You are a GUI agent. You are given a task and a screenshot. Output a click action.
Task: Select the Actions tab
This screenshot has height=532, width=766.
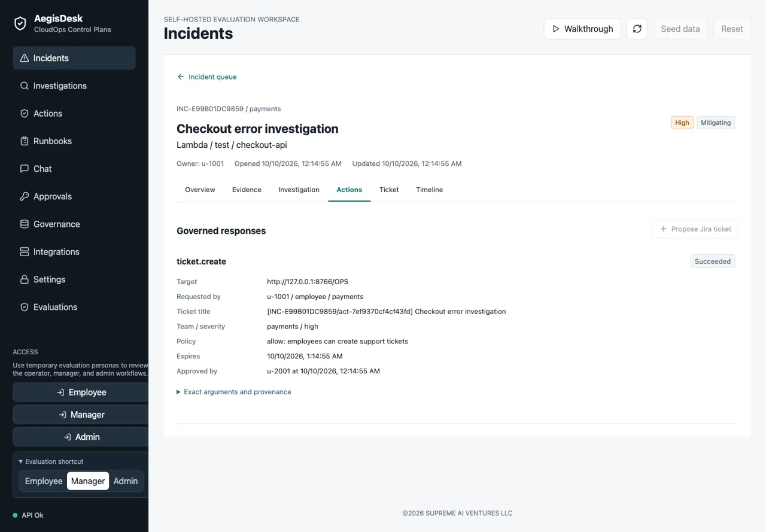[x=349, y=190]
